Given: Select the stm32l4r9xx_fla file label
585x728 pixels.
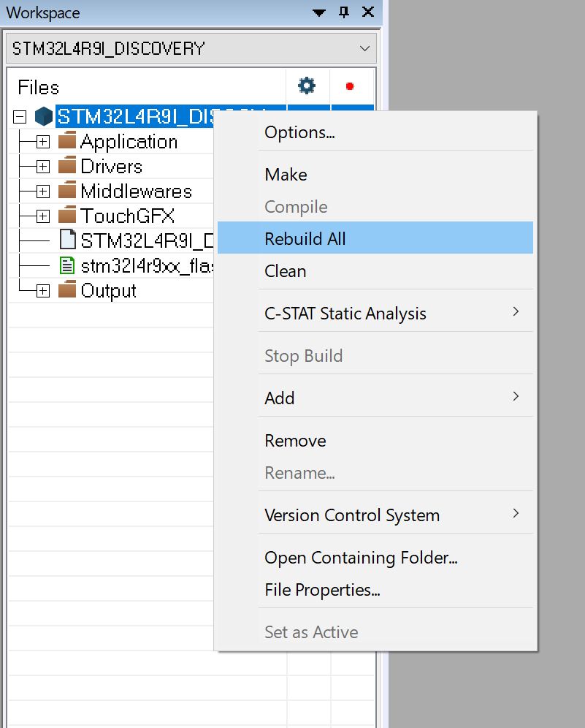Looking at the screenshot, I should click(x=147, y=266).
